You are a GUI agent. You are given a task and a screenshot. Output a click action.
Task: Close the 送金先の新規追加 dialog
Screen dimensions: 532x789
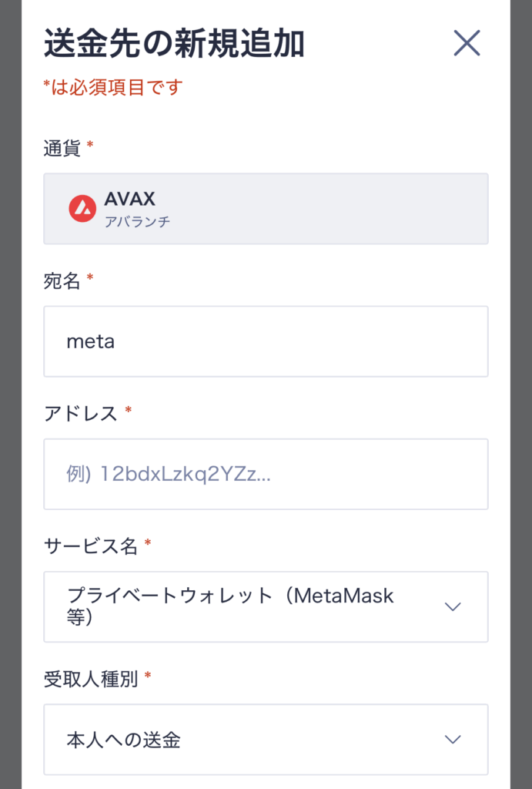467,43
